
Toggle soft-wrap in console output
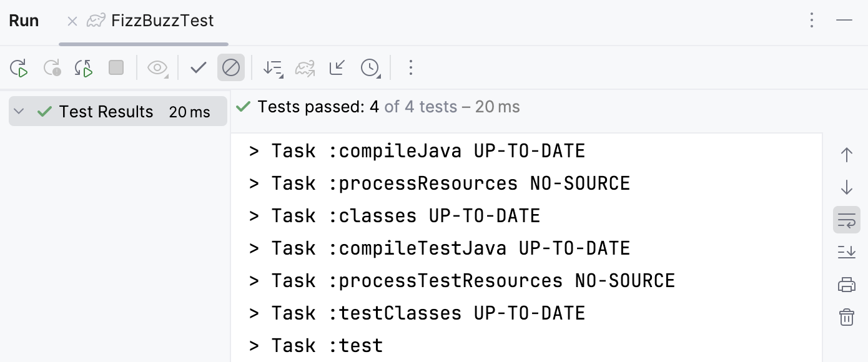pyautogui.click(x=847, y=220)
